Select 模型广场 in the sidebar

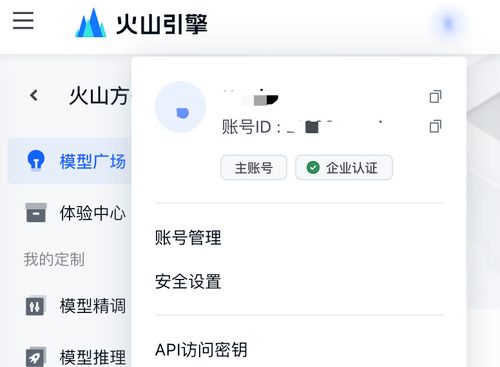70,161
